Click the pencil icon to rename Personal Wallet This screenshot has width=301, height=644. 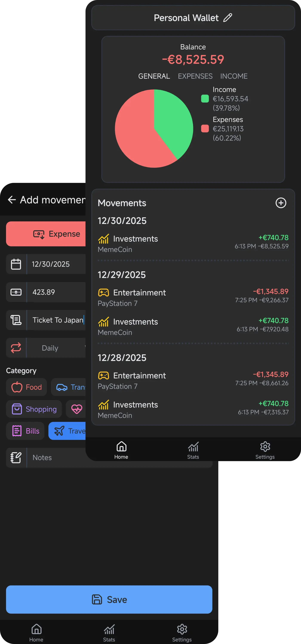point(228,18)
